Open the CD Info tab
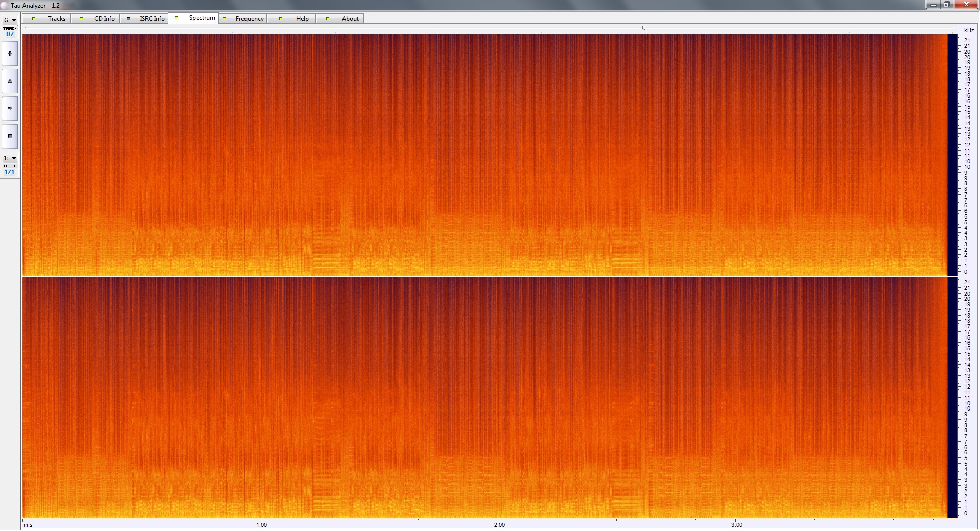This screenshot has height=531, width=980. pos(97,19)
